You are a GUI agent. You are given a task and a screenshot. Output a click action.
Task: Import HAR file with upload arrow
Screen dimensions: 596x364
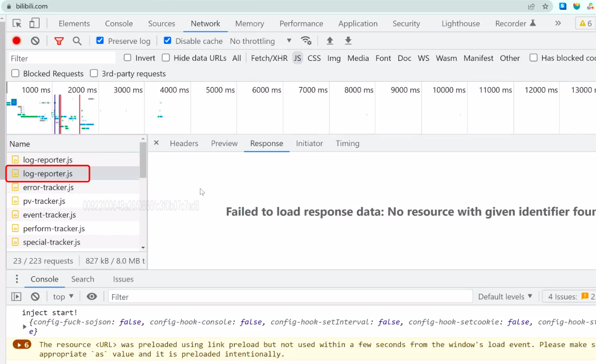tap(330, 41)
